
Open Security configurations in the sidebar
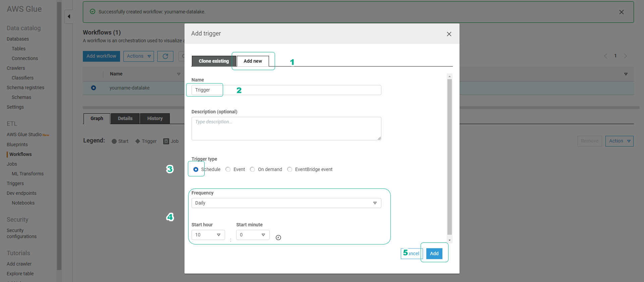(x=21, y=234)
